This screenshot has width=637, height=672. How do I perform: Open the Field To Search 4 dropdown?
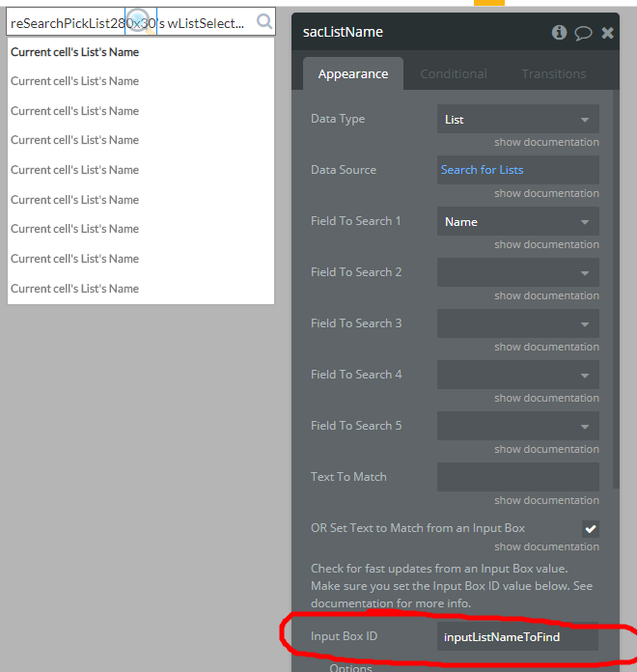click(x=518, y=375)
